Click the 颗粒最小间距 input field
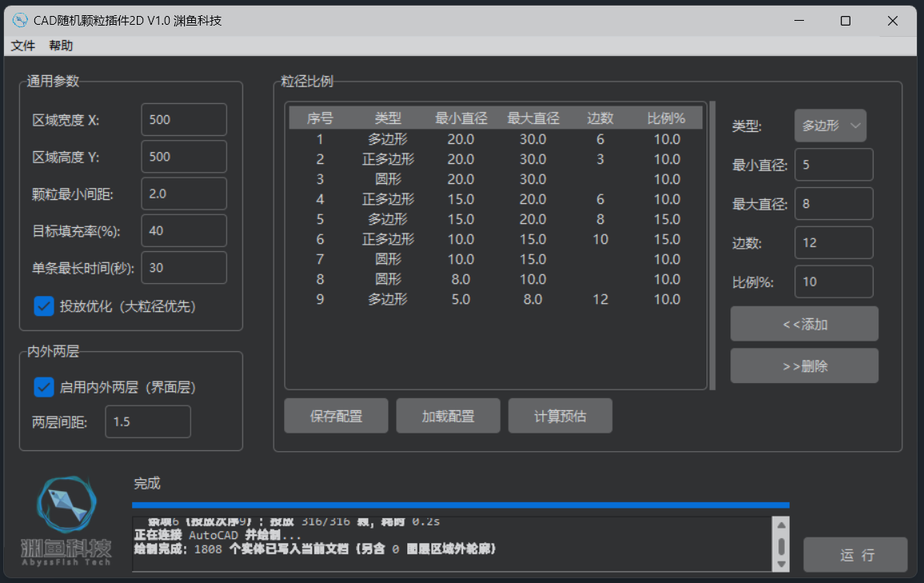Image resolution: width=924 pixels, height=583 pixels. coord(184,194)
